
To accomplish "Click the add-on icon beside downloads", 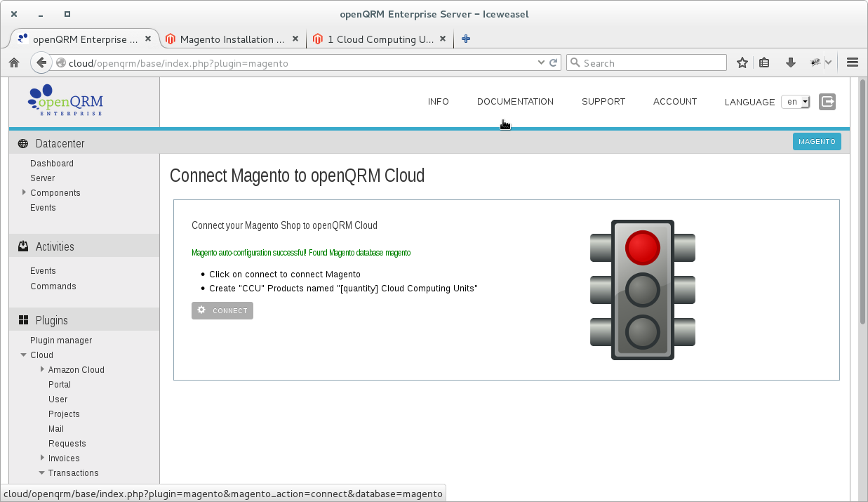I will [815, 62].
